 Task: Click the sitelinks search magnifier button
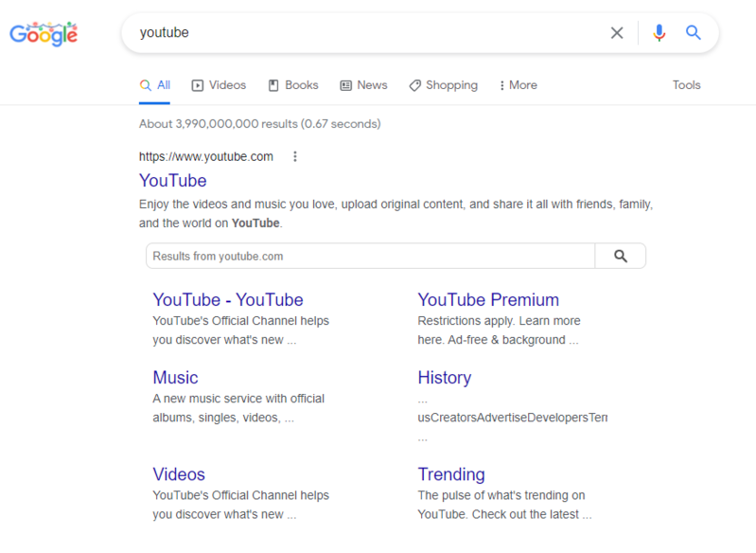tap(621, 256)
